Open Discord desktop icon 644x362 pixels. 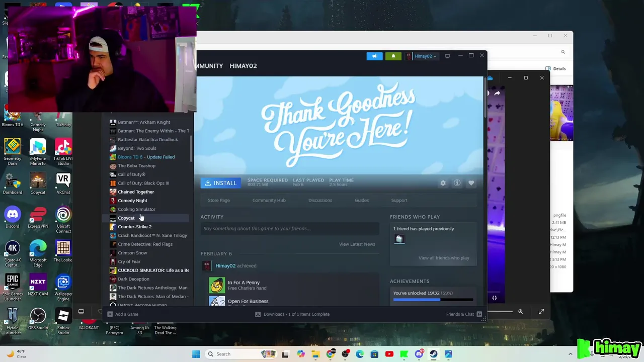pyautogui.click(x=13, y=217)
